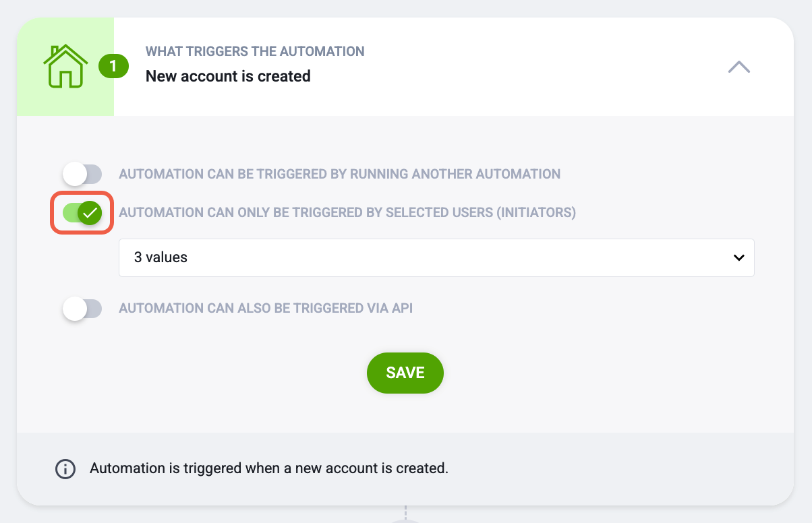This screenshot has width=812, height=523.
Task: Click the next-step circle below the dashed connector
Action: (x=405, y=521)
